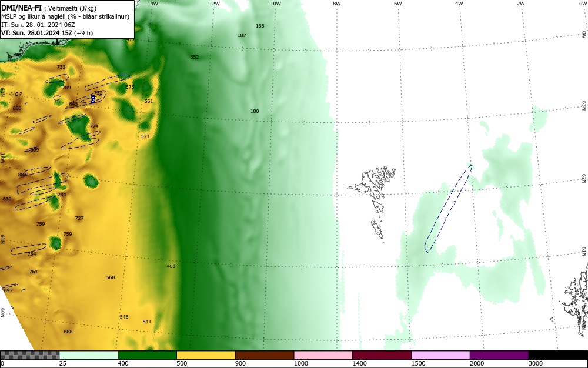Click the "6W" longitude label

pos(398,4)
